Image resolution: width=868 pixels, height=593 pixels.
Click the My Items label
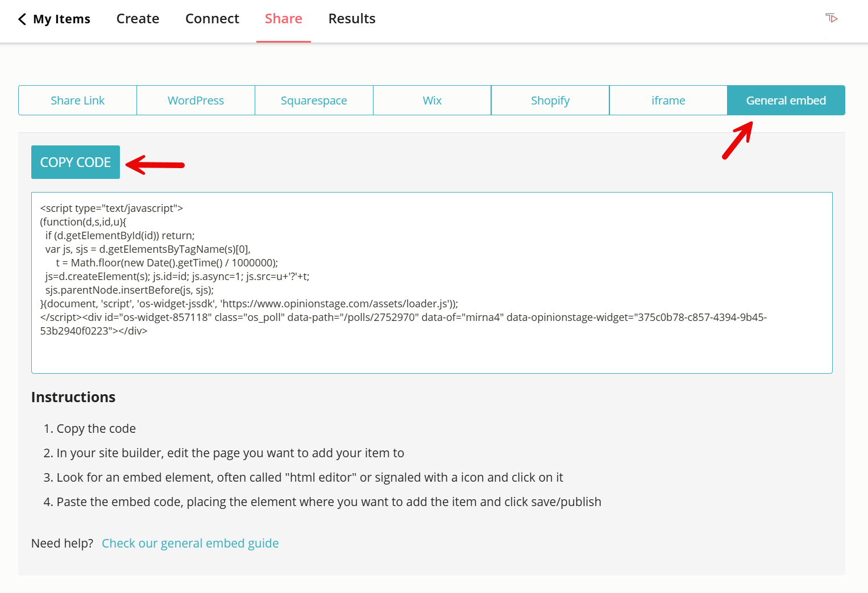61,19
